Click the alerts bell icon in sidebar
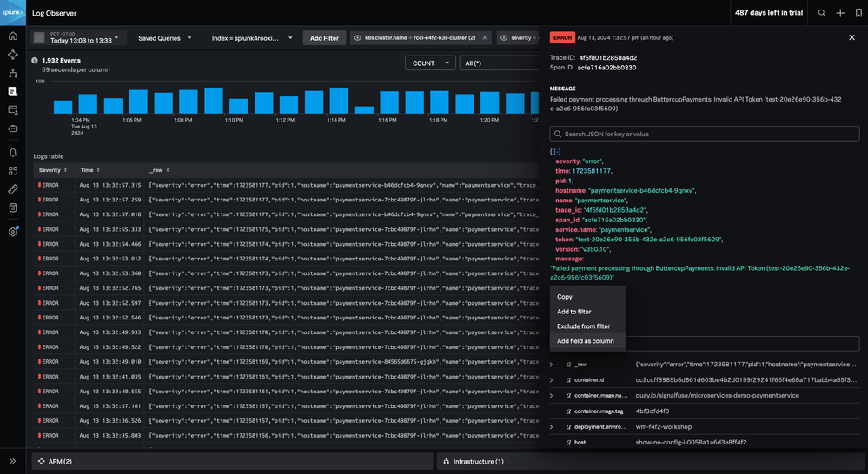The width and height of the screenshot is (868, 474). pos(12,152)
